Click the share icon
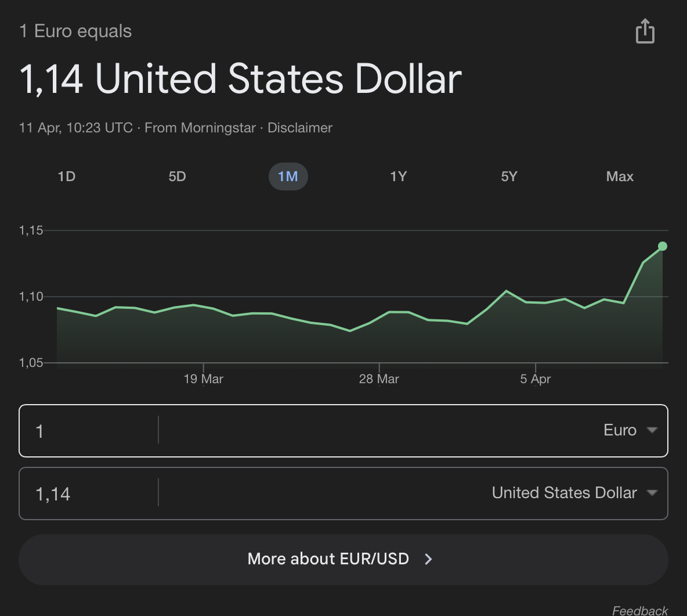This screenshot has height=616, width=687. click(645, 31)
